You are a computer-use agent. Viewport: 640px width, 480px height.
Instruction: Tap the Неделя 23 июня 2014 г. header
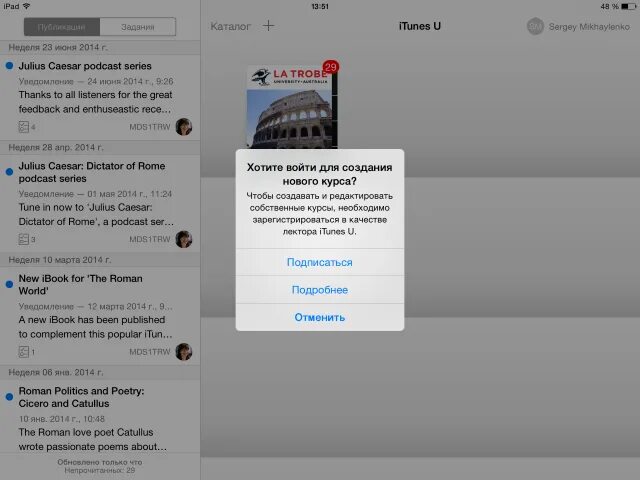coord(100,47)
